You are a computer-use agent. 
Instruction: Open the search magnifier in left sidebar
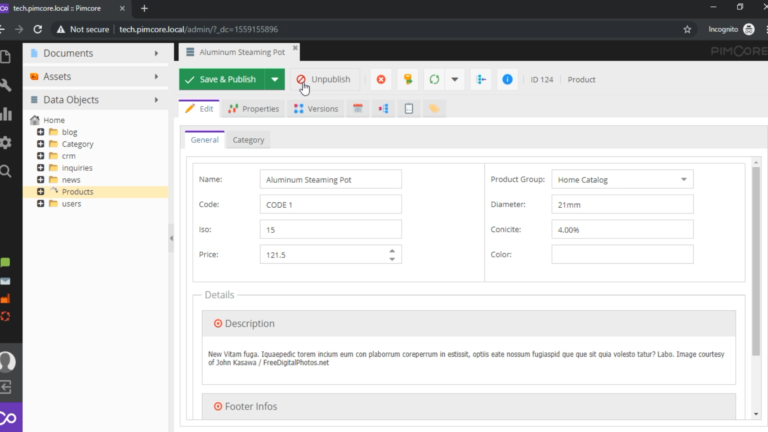tap(6, 171)
